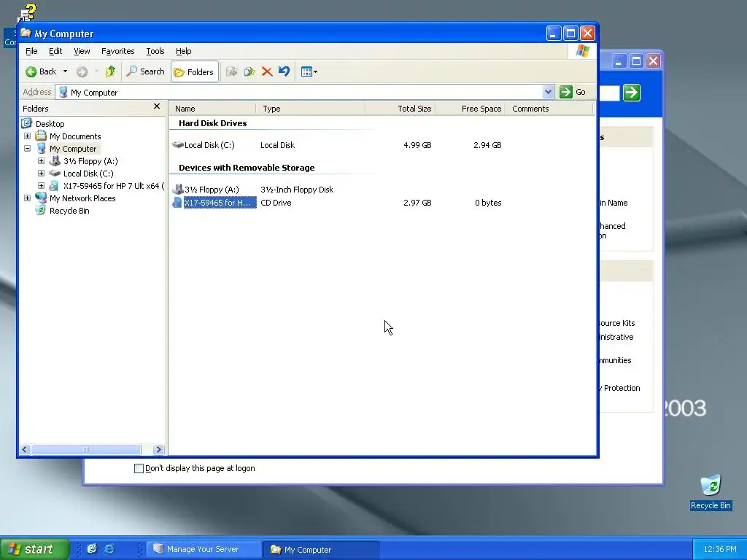Select Desktop in the folder tree
Image resolution: width=747 pixels, height=560 pixels.
(50, 124)
